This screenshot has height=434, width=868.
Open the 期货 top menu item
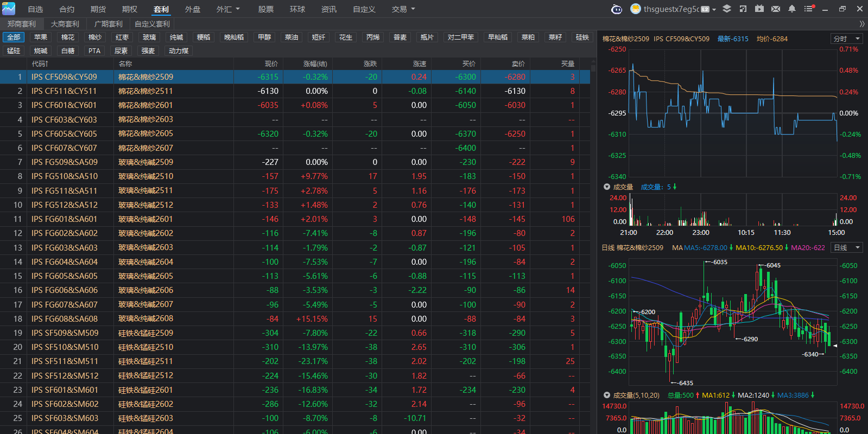coord(98,9)
